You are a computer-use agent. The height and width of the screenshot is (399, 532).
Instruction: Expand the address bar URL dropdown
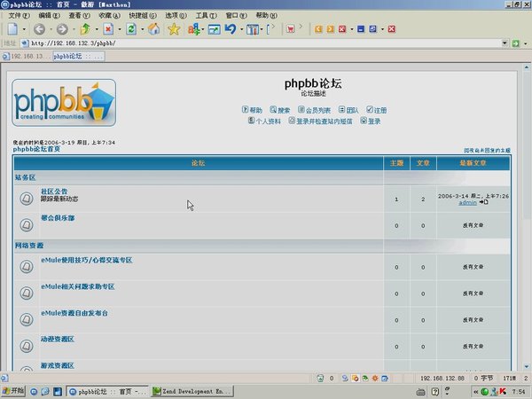[x=505, y=43]
